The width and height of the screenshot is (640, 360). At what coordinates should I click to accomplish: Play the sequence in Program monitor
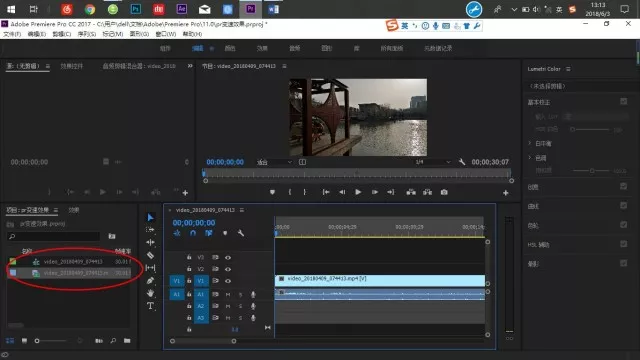point(358,192)
